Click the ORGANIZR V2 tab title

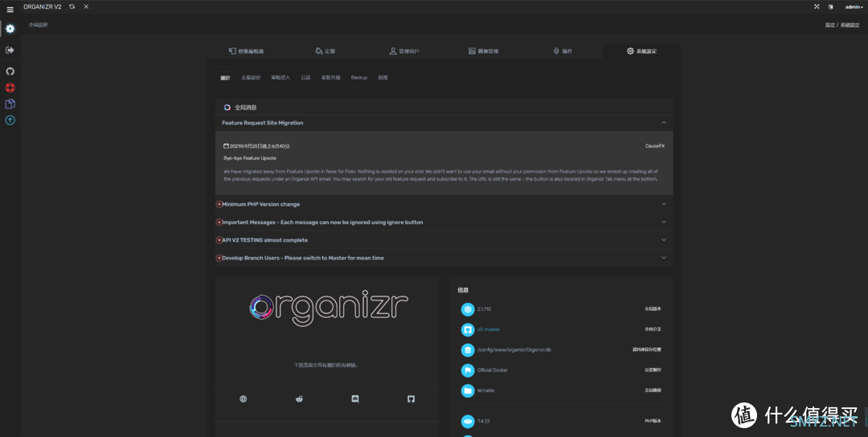42,6
